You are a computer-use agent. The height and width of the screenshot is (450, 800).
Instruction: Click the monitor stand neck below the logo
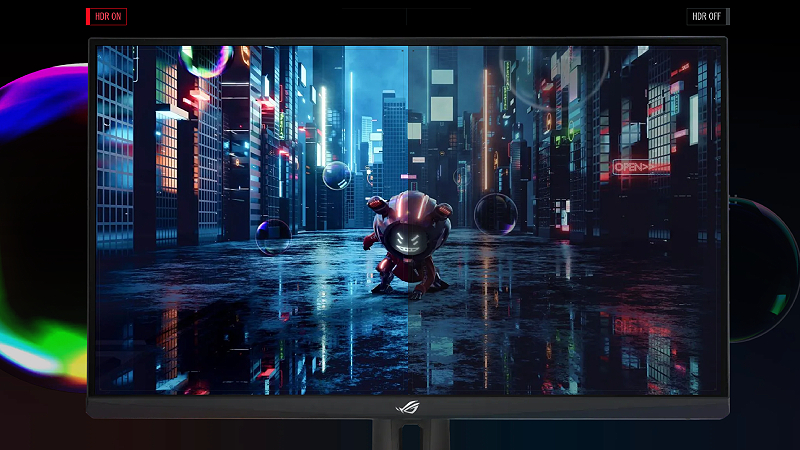(408, 434)
